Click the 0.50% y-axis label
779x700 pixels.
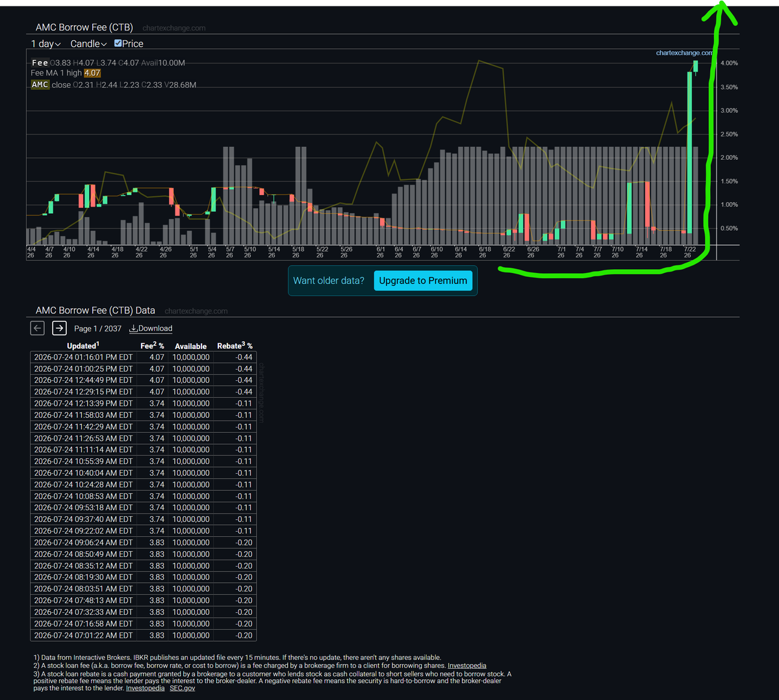pyautogui.click(x=729, y=228)
